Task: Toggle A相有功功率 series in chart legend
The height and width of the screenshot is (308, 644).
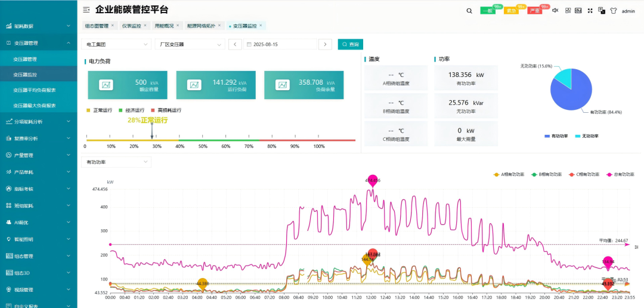Action: (x=509, y=174)
